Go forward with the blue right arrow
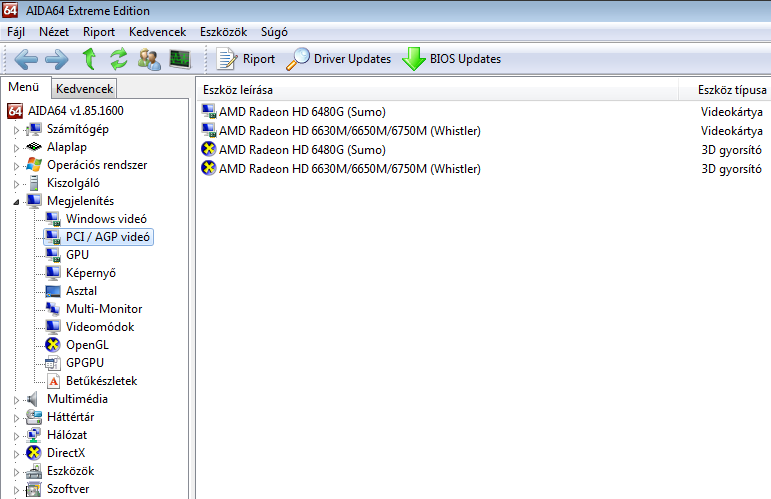 pyautogui.click(x=57, y=59)
